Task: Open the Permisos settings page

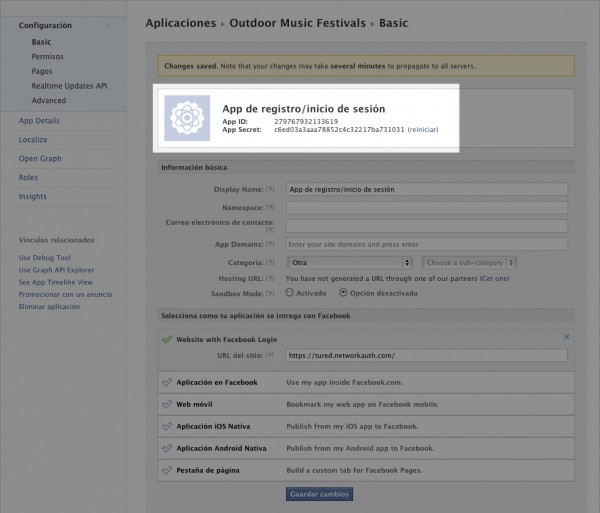Action: [x=47, y=57]
